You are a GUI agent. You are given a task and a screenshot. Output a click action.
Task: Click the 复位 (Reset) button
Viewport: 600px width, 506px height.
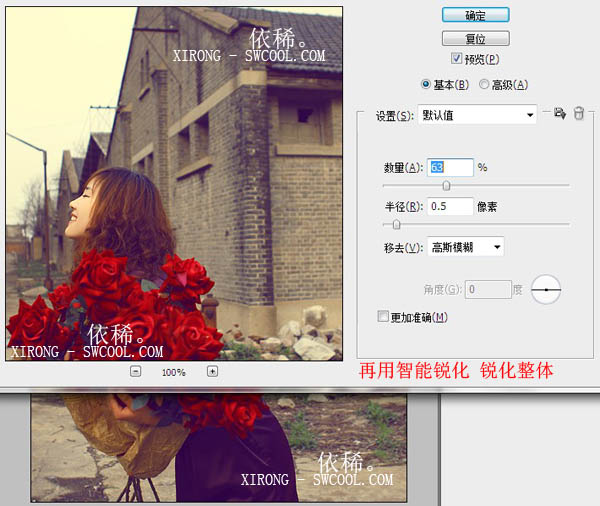click(476, 39)
